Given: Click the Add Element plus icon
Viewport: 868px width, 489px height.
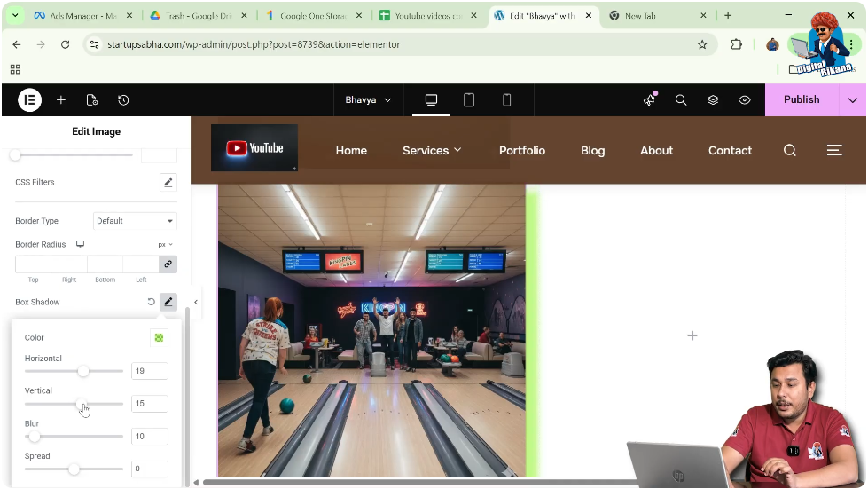Looking at the screenshot, I should 61,100.
